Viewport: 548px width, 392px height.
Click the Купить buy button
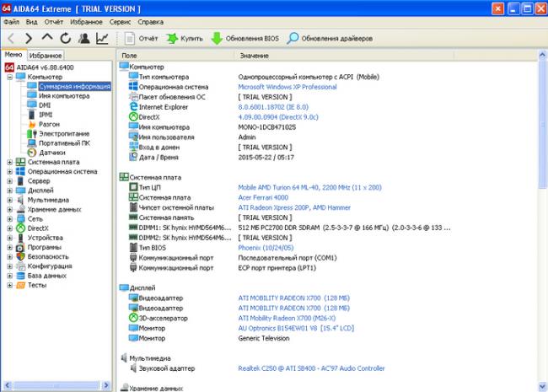[x=184, y=38]
